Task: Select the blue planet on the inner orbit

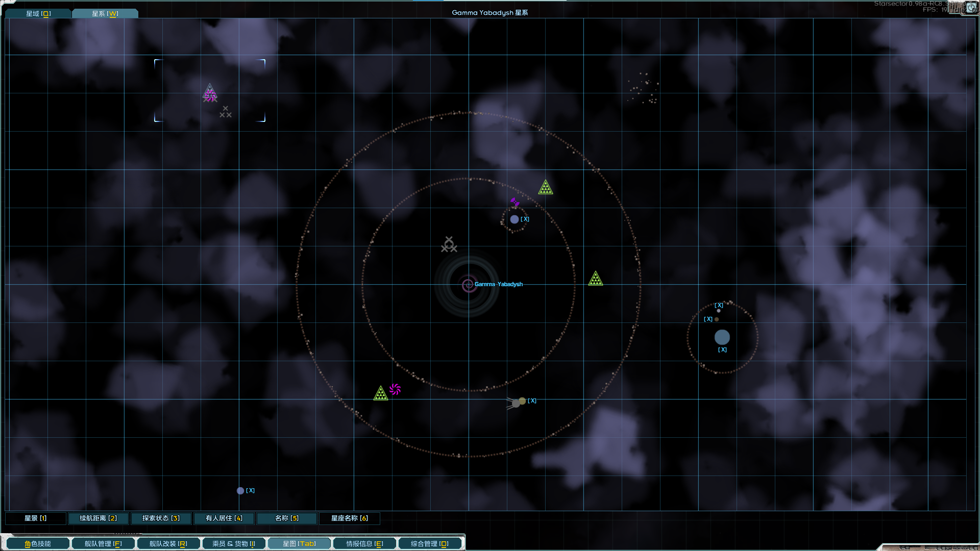Action: point(514,219)
